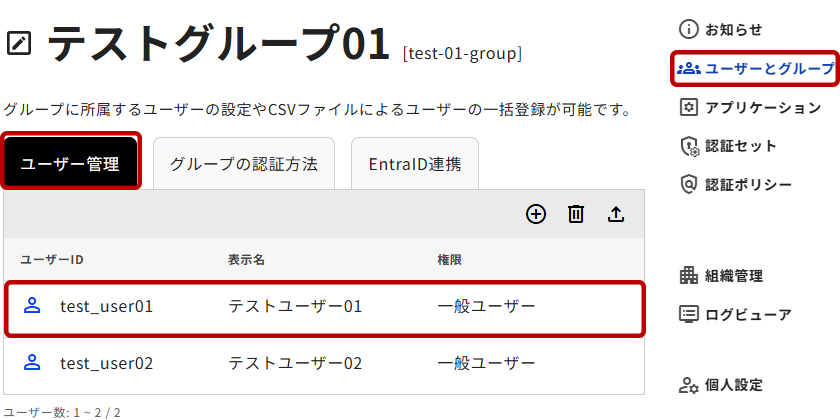Screen dimensions: 840x420
Task: Select the テストユーザー02 display name
Action: [295, 363]
